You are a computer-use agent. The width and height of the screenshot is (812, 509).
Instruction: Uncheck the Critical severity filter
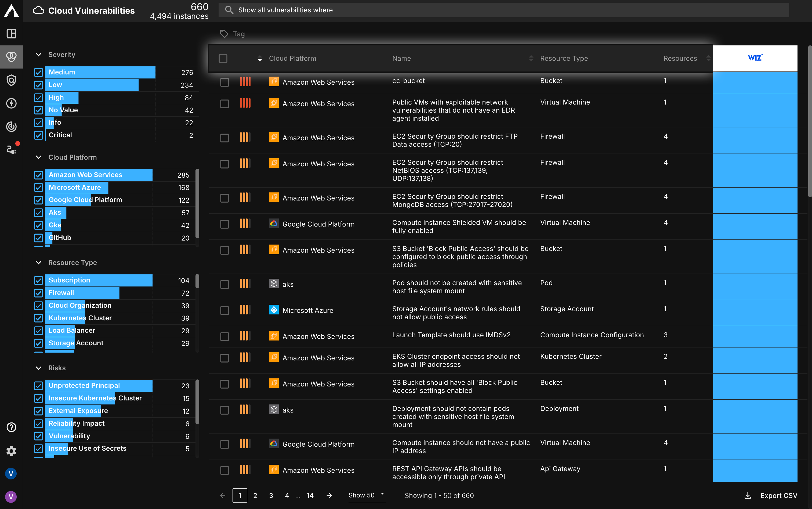coord(39,135)
